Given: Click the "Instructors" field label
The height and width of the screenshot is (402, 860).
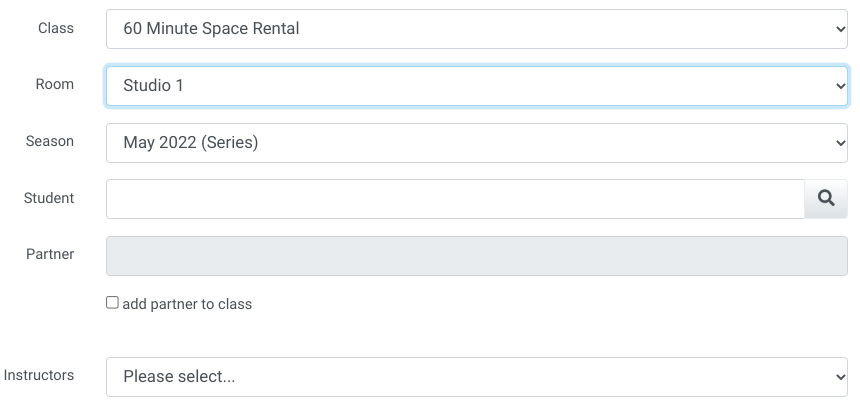Looking at the screenshot, I should point(39,376).
